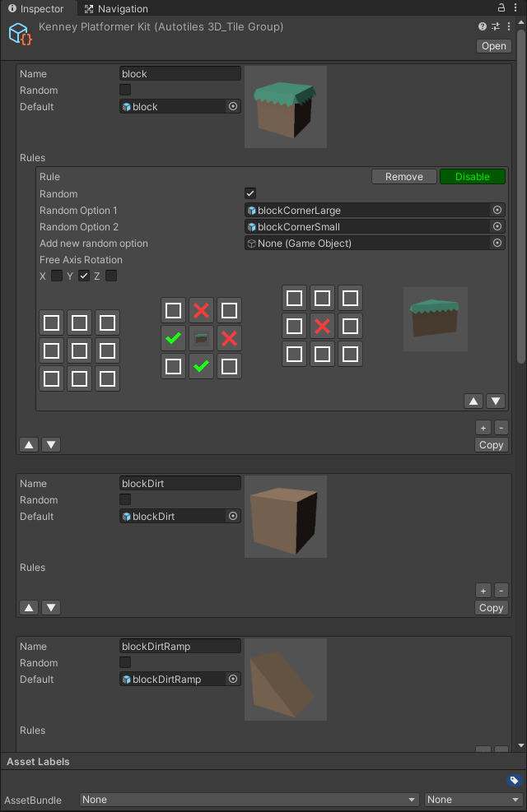The width and height of the screenshot is (527, 812).
Task: Toggle Random checkbox for block tile
Action: 125,90
